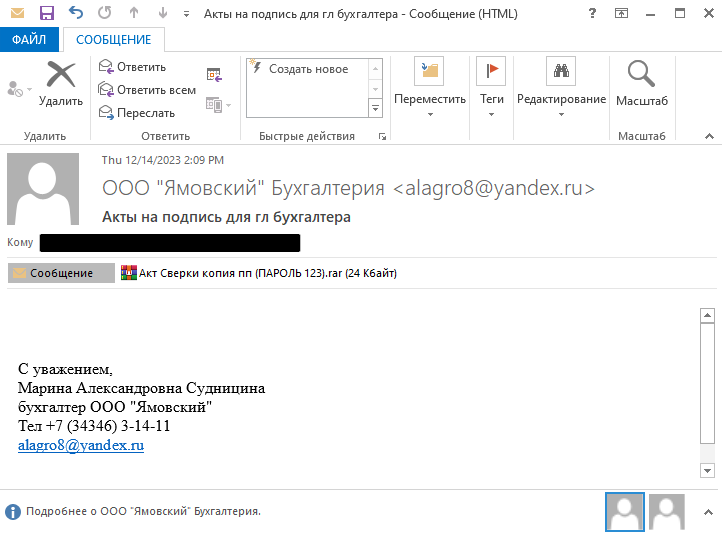The image size is (722, 534).
Task: Select Создать новое quick step
Action: coord(308,69)
